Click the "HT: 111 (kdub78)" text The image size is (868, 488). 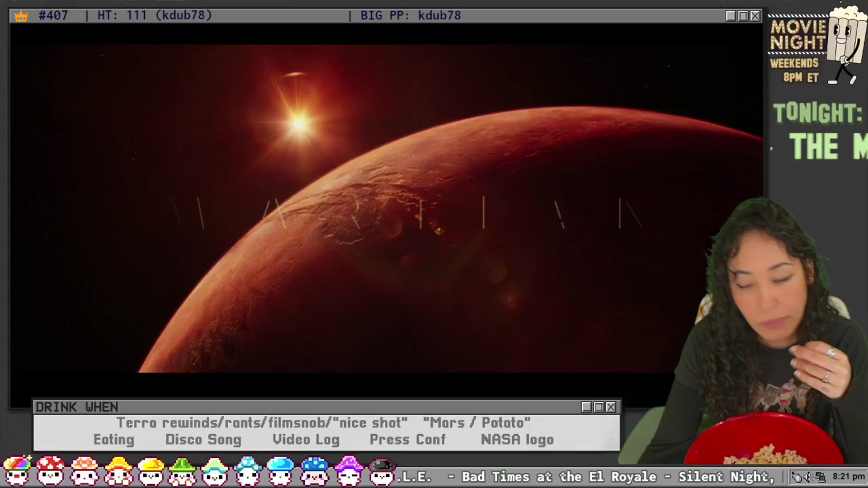coord(155,15)
